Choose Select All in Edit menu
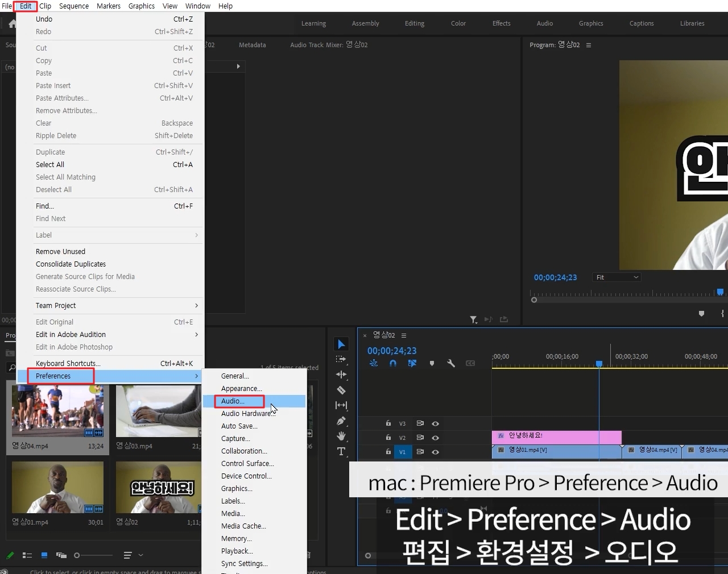728x574 pixels. point(110,165)
